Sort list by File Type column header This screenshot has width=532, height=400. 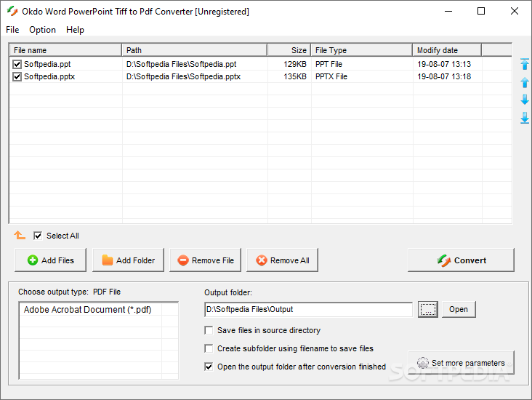pos(362,50)
